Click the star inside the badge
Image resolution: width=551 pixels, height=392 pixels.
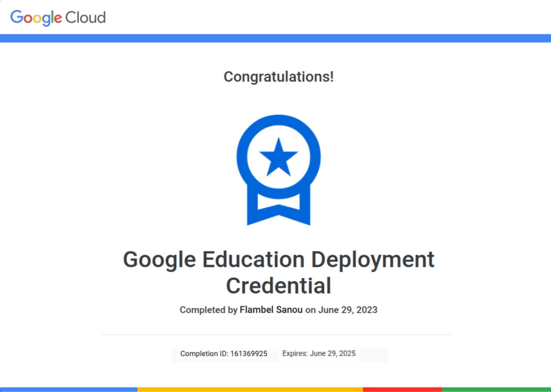coord(279,157)
